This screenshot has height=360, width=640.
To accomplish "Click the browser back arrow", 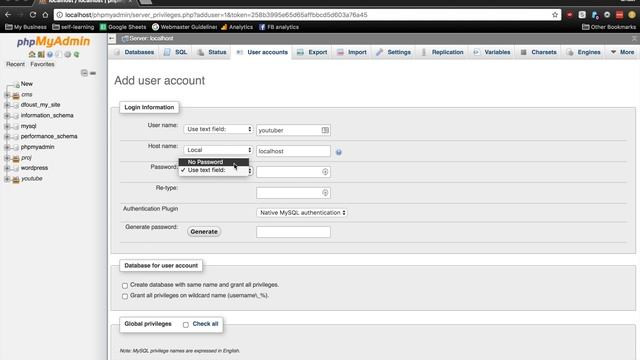I will pyautogui.click(x=8, y=15).
